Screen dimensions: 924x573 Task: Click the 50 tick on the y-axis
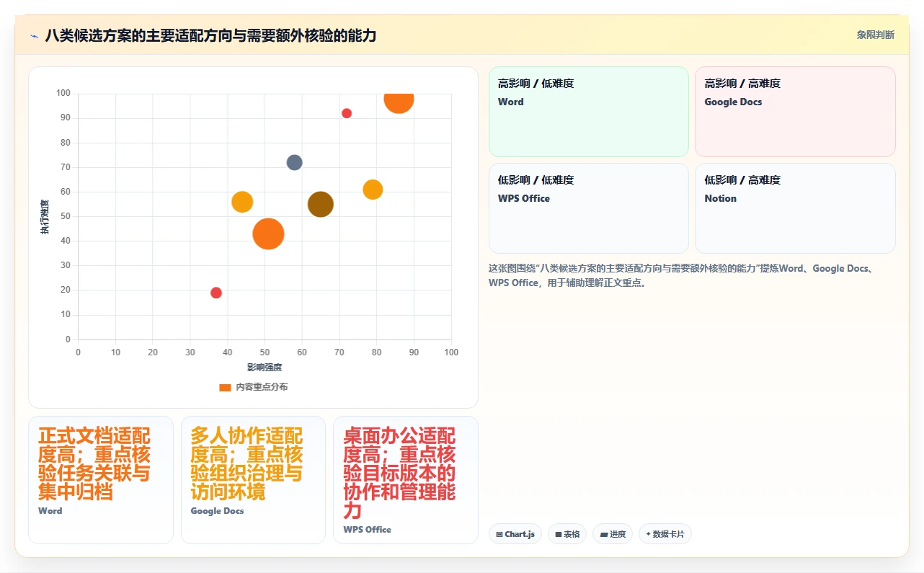click(66, 216)
